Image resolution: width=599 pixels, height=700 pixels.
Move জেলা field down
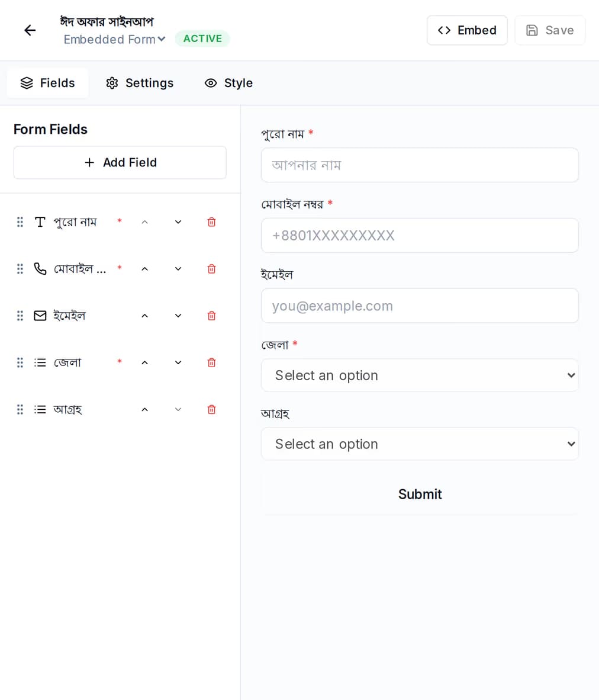(x=178, y=362)
